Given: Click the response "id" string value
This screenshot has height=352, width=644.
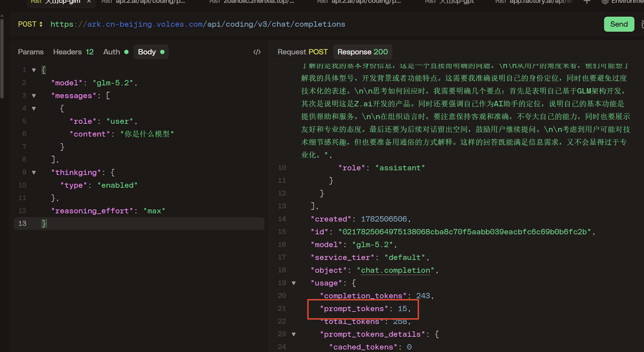Looking at the screenshot, I should [x=465, y=232].
